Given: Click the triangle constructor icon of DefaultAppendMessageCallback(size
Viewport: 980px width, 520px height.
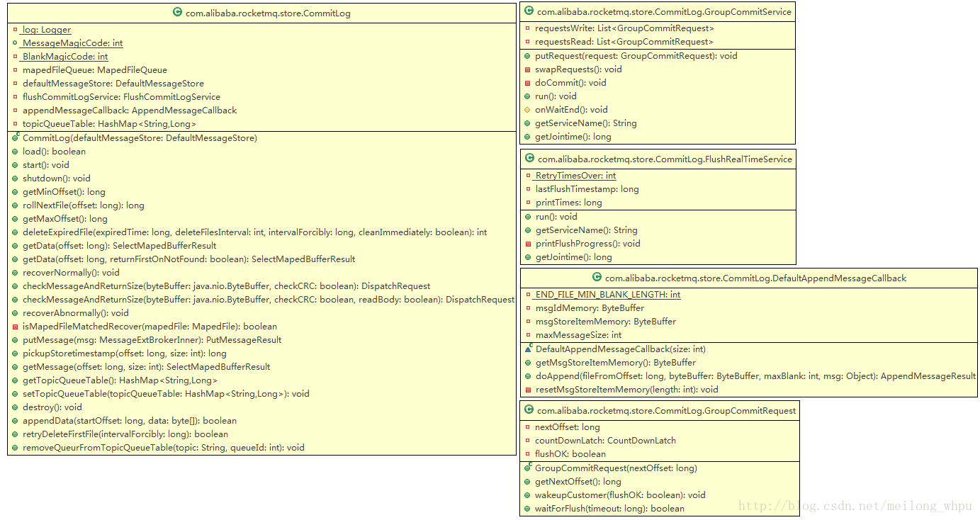Looking at the screenshot, I should coord(528,349).
